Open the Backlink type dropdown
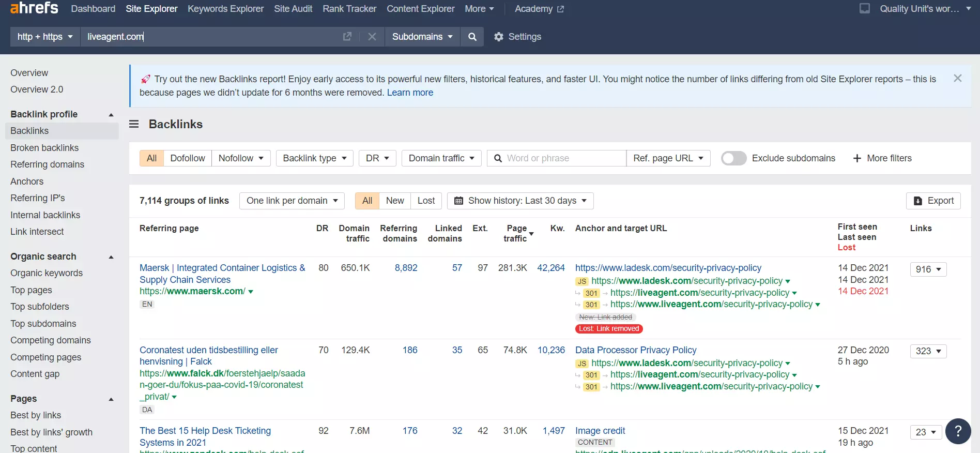Viewport: 980px width, 453px height. (314, 158)
